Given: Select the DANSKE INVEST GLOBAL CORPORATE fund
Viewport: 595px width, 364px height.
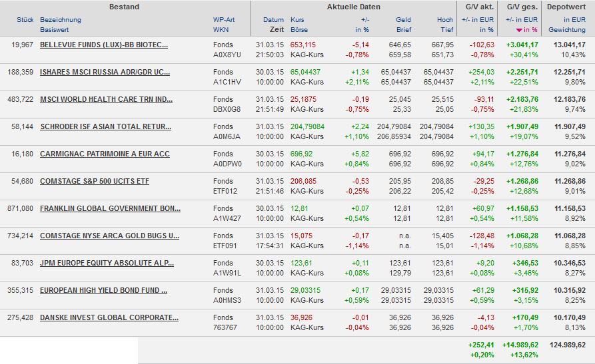Looking at the screenshot, I should tap(109, 318).
